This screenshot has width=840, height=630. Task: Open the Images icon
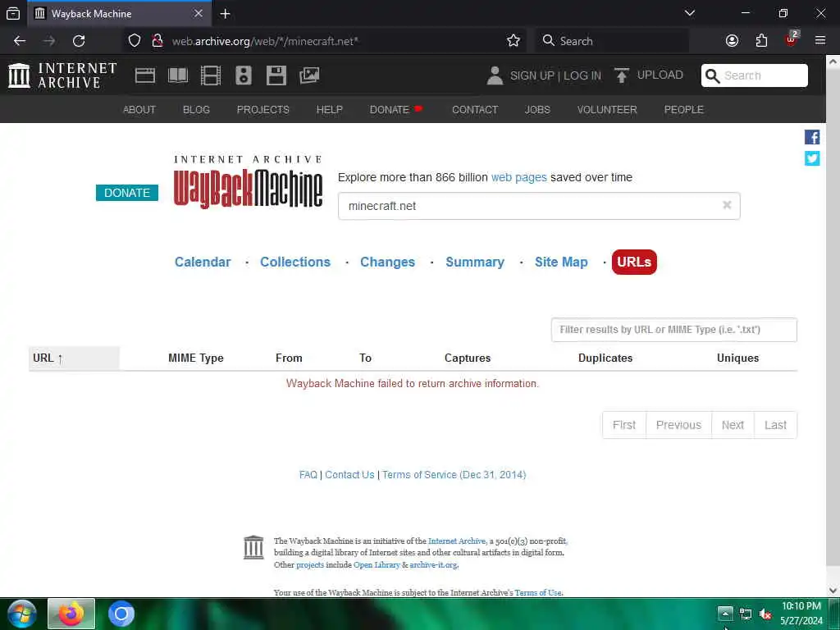pyautogui.click(x=309, y=75)
